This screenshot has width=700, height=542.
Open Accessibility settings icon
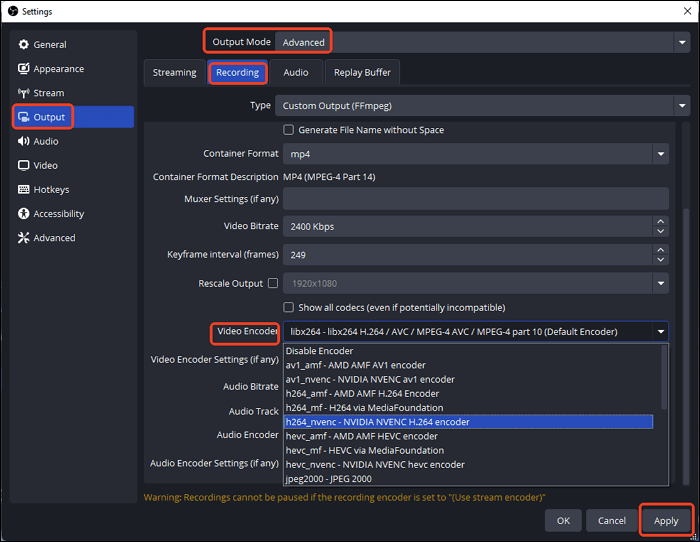point(24,214)
